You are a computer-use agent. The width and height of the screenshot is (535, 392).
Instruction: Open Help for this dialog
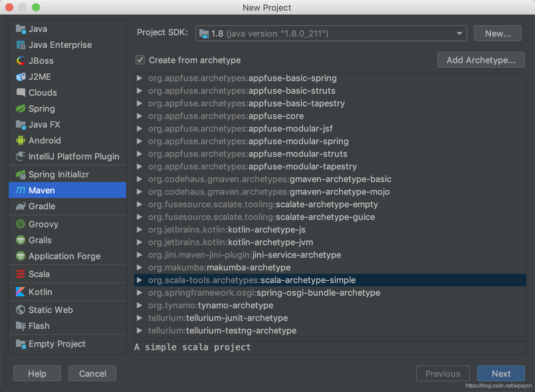[37, 374]
